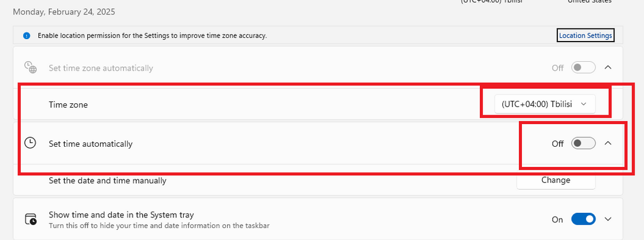Click the Change button to set time manually
The height and width of the screenshot is (240, 644).
556,180
